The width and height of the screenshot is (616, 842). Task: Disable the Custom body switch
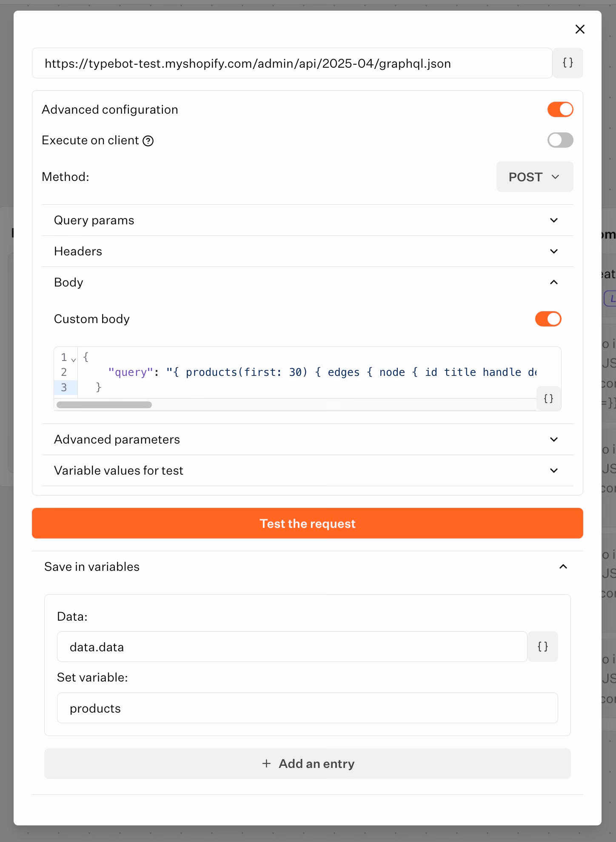[x=548, y=319]
